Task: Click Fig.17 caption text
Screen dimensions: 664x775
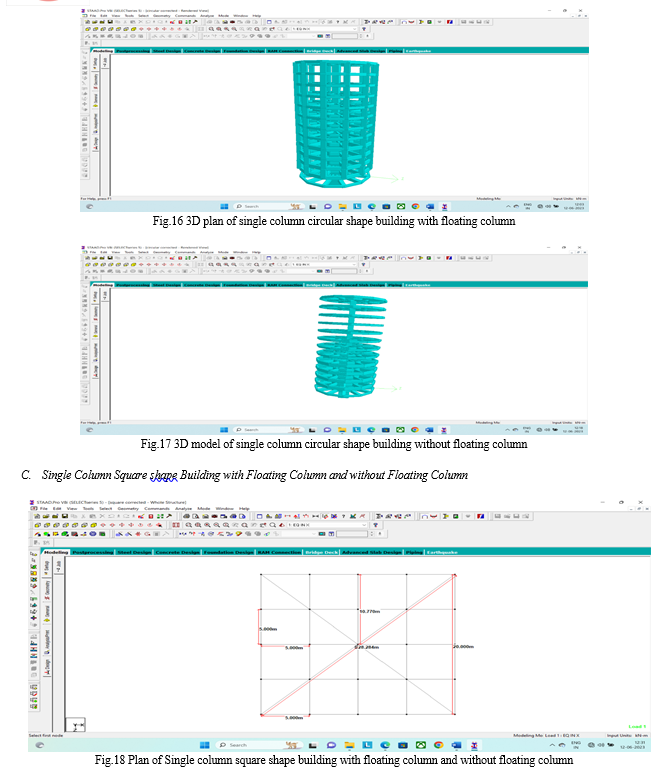Action: coord(334,444)
